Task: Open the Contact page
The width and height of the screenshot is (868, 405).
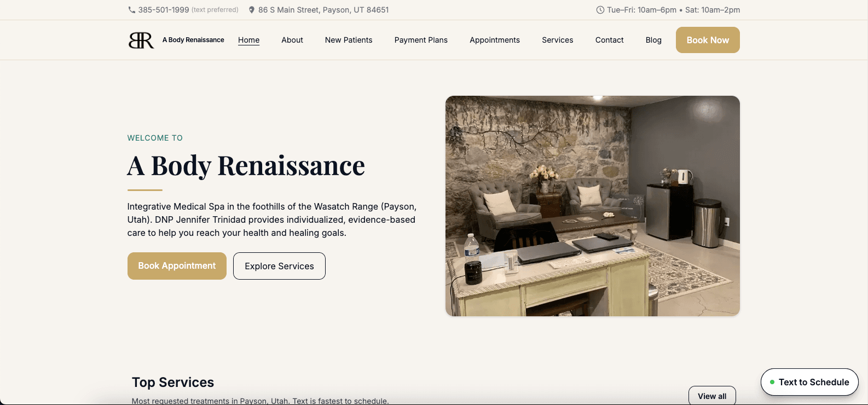Action: coord(609,40)
